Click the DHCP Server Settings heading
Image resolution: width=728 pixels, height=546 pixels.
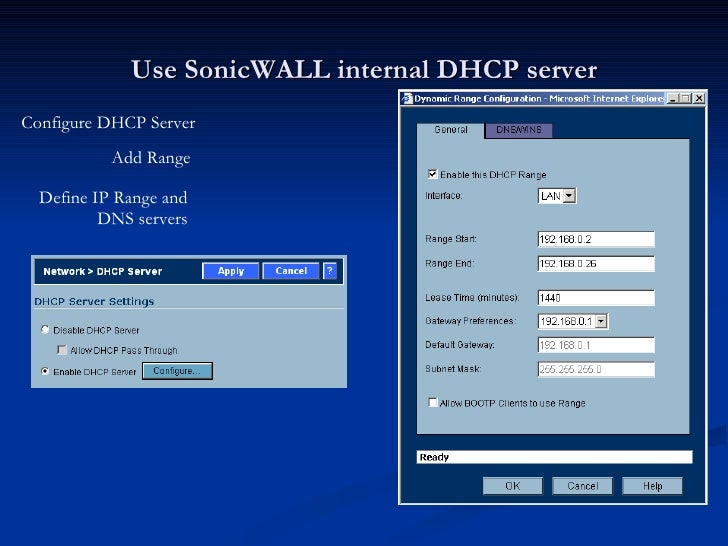click(x=94, y=301)
